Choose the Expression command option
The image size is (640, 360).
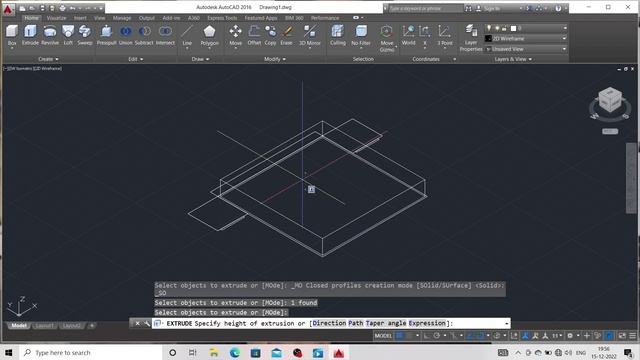point(427,323)
